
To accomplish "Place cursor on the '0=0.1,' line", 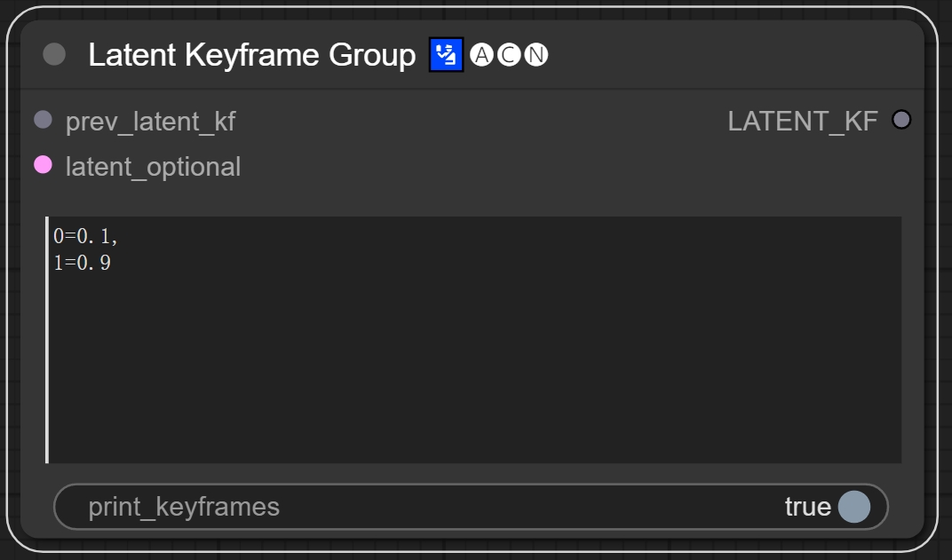I will coord(85,237).
